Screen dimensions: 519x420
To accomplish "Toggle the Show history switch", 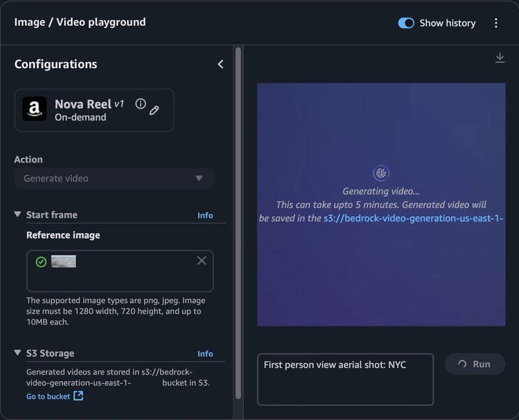I will click(406, 23).
